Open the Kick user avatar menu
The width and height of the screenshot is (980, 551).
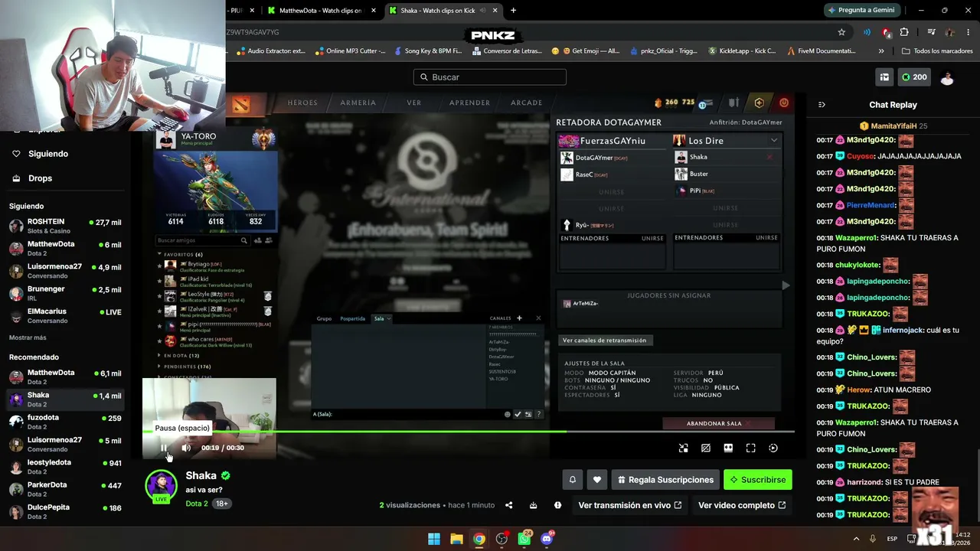click(x=947, y=77)
